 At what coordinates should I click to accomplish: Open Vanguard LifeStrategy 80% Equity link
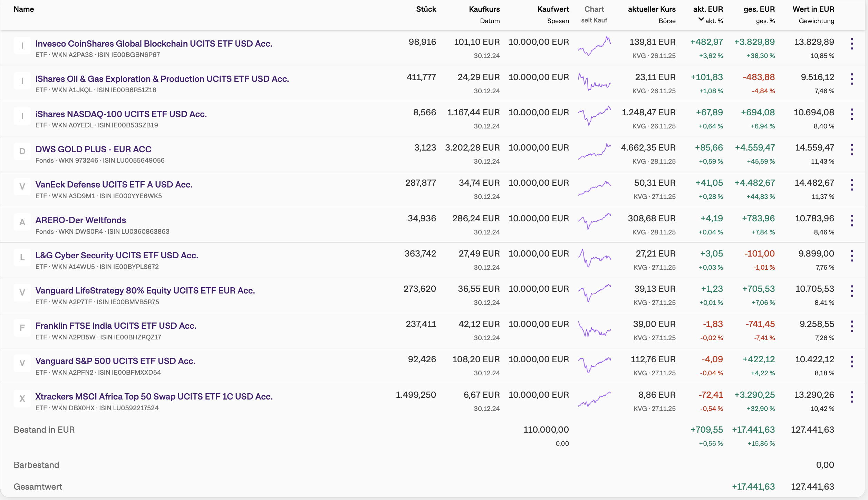coord(145,290)
